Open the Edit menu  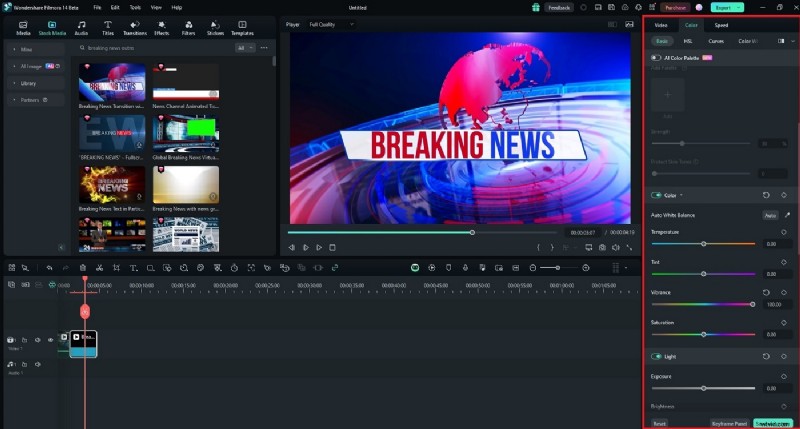tap(115, 8)
